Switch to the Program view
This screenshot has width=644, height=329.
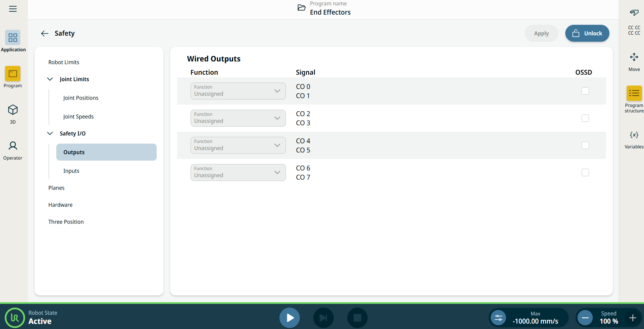13,77
